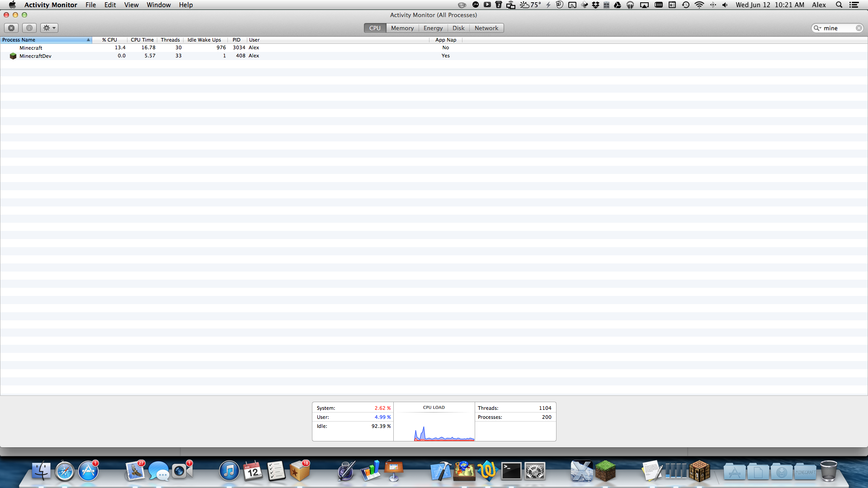Image resolution: width=868 pixels, height=488 pixels.
Task: Open the View menu
Action: [131, 5]
